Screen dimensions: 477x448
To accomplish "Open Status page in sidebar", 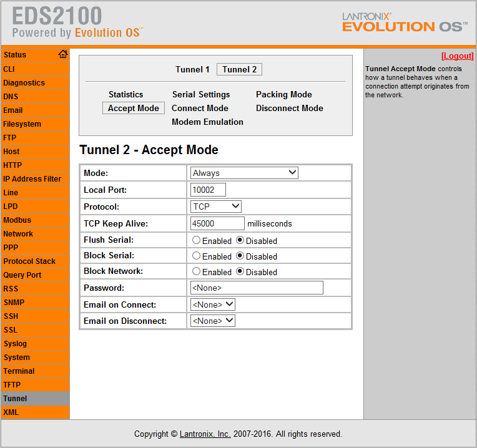I will pos(36,55).
